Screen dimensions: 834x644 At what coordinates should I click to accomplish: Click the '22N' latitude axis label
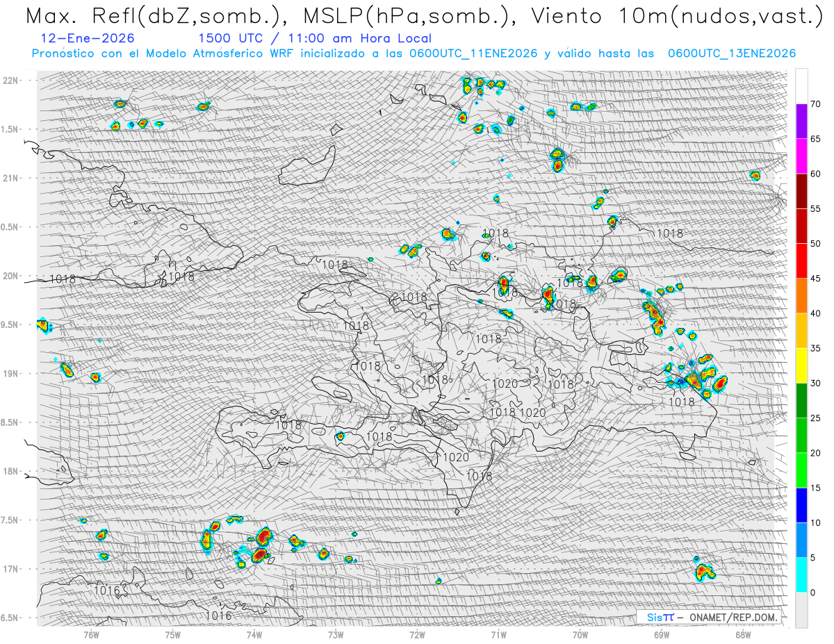(12, 80)
